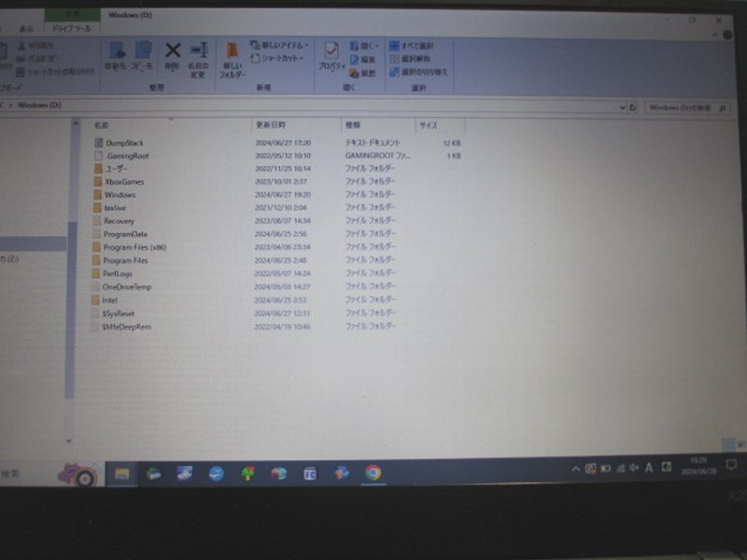Image resolution: width=747 pixels, height=560 pixels.
Task: Click the navigation pane scroll up arrow
Action: coord(76,123)
